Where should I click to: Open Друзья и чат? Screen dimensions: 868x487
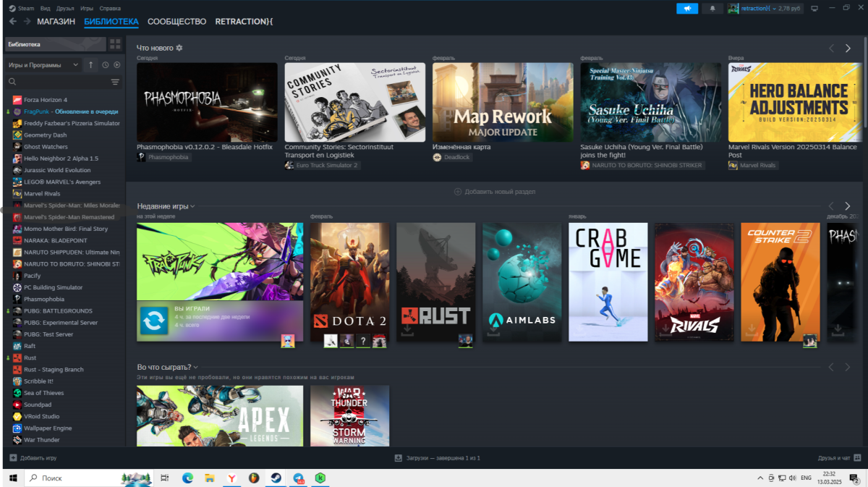pyautogui.click(x=839, y=458)
